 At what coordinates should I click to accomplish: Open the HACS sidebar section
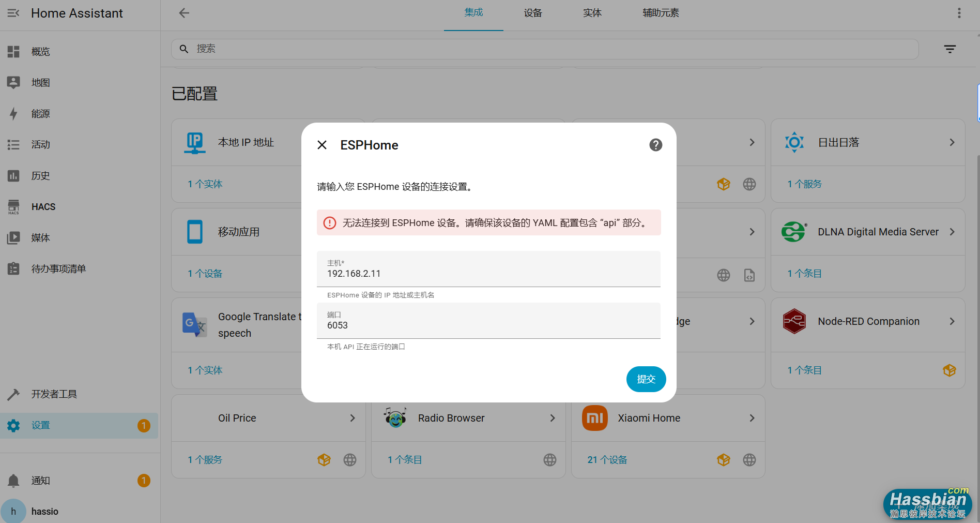pos(42,206)
